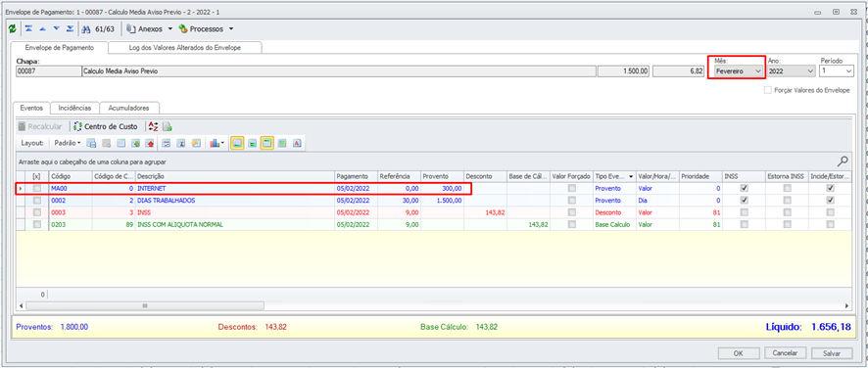This screenshot has height=368, width=868.
Task: Jump to last record arrow icon
Action: tap(71, 28)
